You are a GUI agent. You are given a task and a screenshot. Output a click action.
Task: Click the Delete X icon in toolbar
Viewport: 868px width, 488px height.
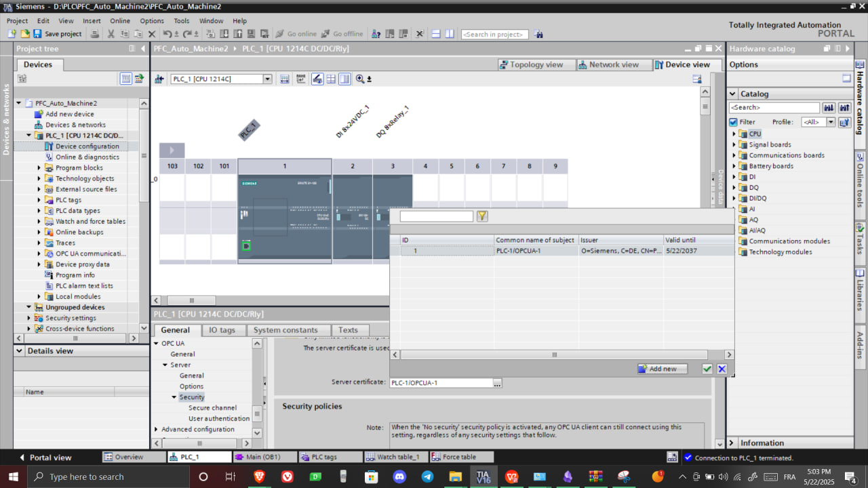tap(152, 34)
